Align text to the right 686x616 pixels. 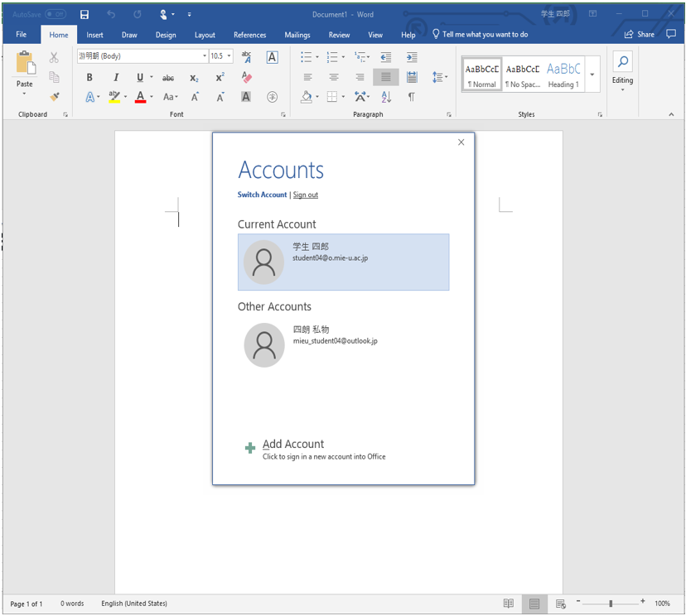(360, 77)
